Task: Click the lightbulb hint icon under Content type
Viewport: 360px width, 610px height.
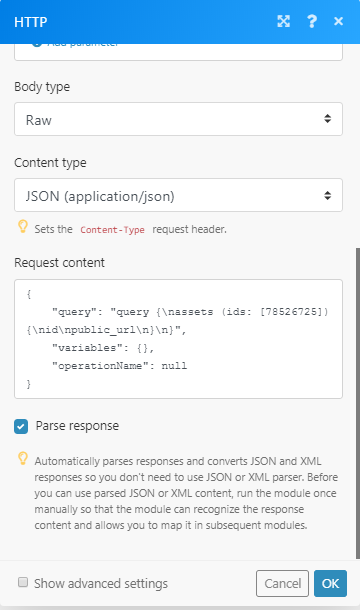Action: (x=23, y=227)
